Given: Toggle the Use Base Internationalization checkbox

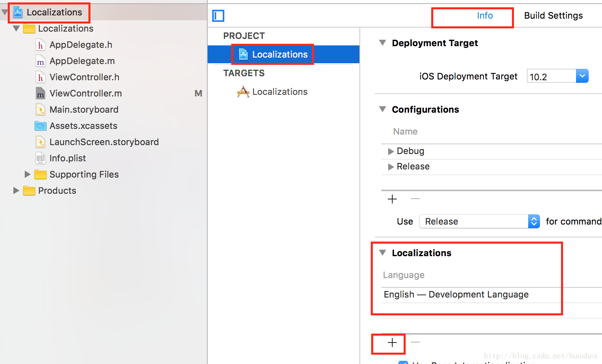Looking at the screenshot, I should click(403, 362).
